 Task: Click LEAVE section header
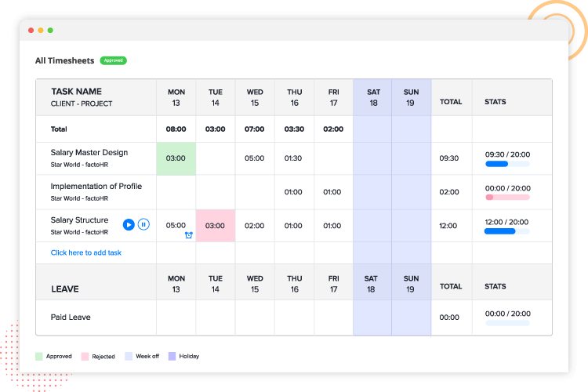[65, 289]
